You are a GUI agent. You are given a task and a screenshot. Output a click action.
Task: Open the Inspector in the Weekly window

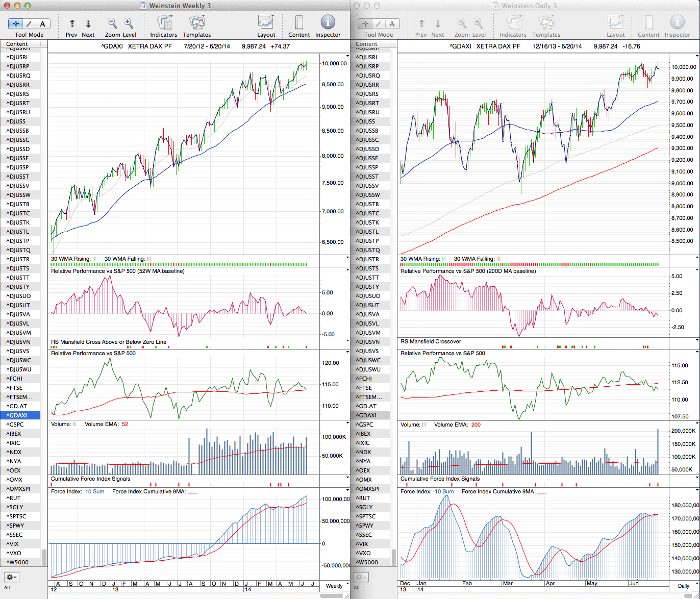click(328, 23)
